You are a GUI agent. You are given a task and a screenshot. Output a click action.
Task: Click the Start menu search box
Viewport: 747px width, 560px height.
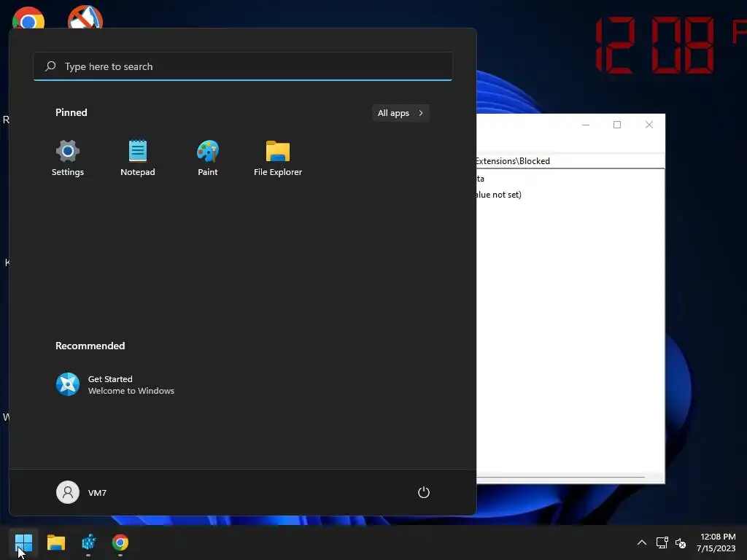click(x=243, y=66)
